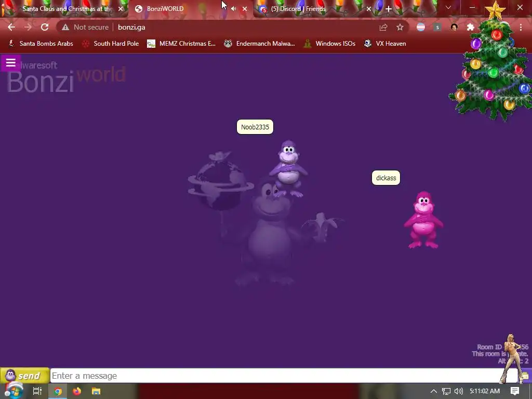Click the bonzi.ga address bar

tap(217, 27)
